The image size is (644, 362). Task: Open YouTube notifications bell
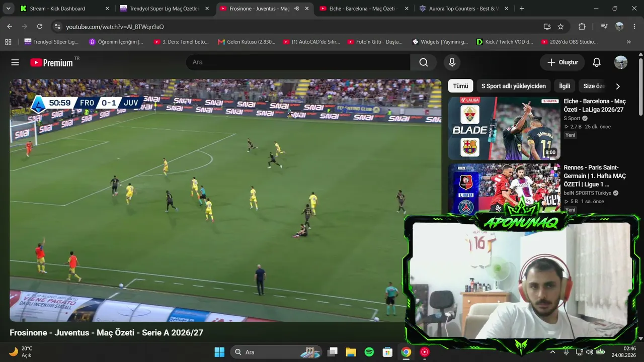coord(597,62)
